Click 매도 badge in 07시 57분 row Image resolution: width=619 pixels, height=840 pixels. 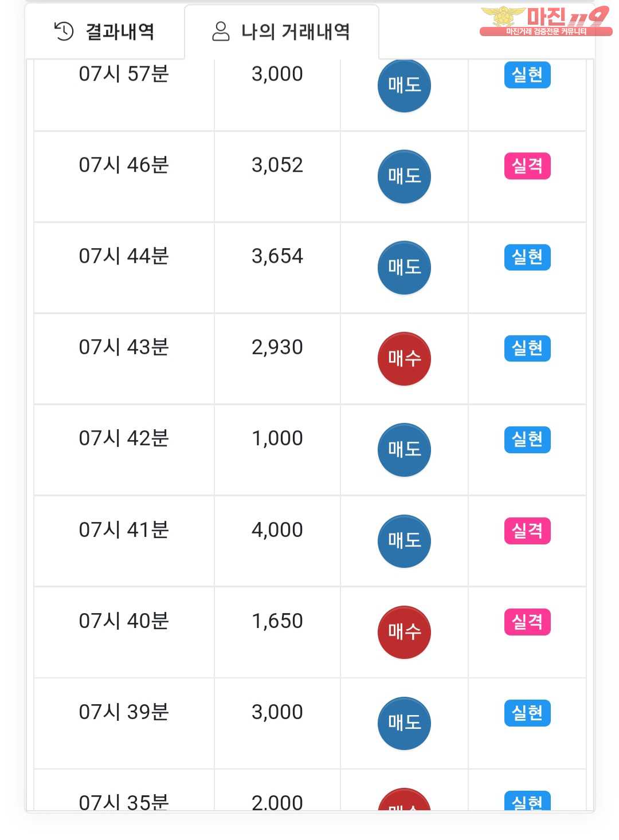point(404,85)
